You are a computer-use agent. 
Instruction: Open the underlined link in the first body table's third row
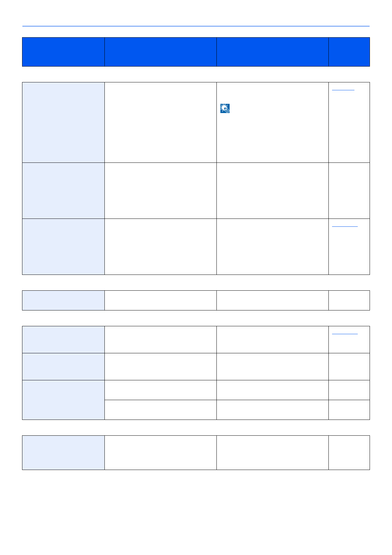tap(345, 226)
